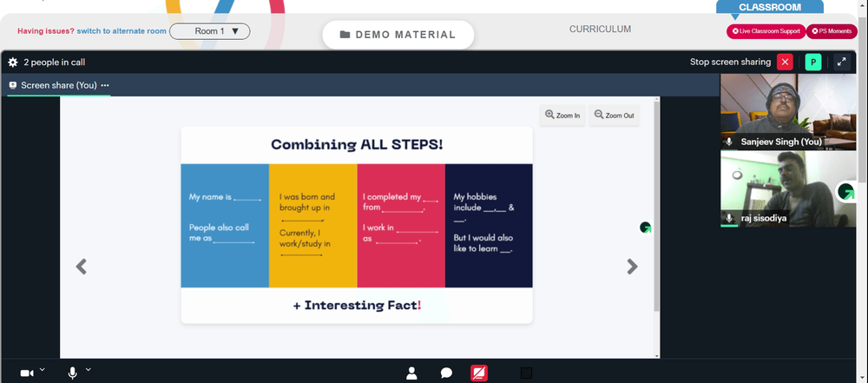Click the magnifier icon in Zoom Out
The image size is (868, 383).
pyautogui.click(x=599, y=114)
